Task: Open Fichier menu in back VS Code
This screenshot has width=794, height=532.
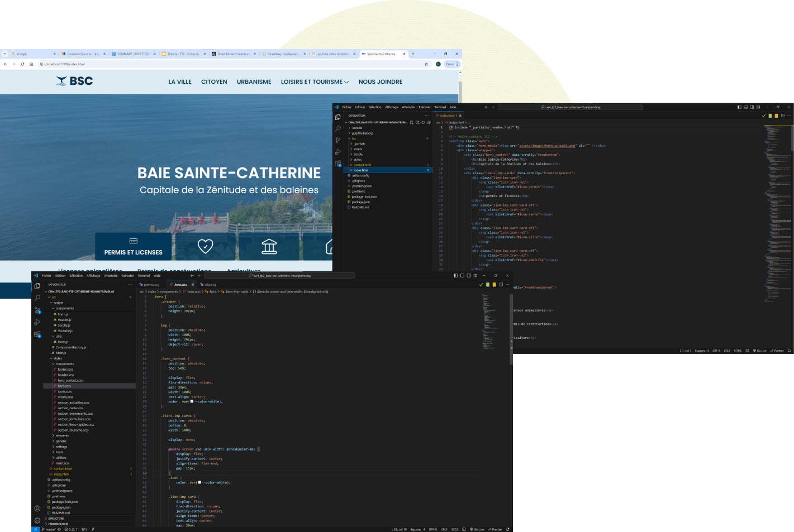Action: [x=347, y=107]
